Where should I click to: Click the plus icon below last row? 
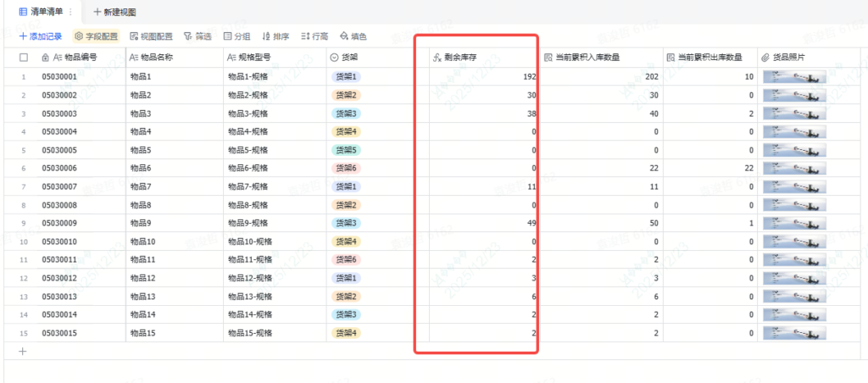pyautogui.click(x=23, y=351)
